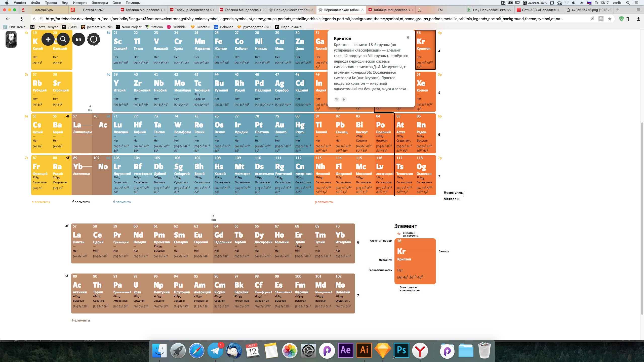
Task: Bookmark page with star icon
Action: point(609,19)
